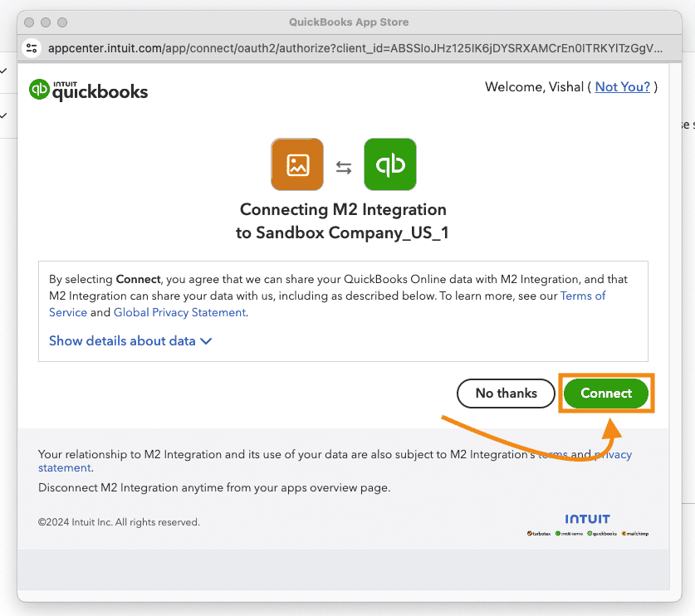The width and height of the screenshot is (695, 616).
Task: Click the No thanks button
Action: click(505, 393)
